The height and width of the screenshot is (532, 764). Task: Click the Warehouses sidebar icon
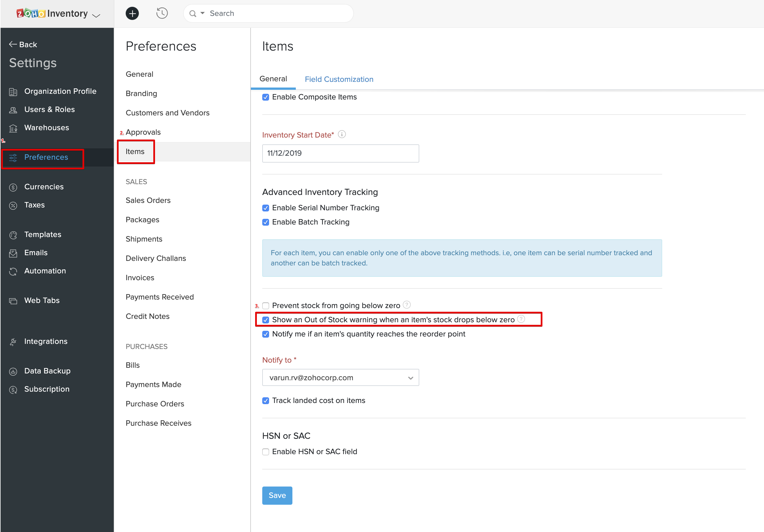13,128
